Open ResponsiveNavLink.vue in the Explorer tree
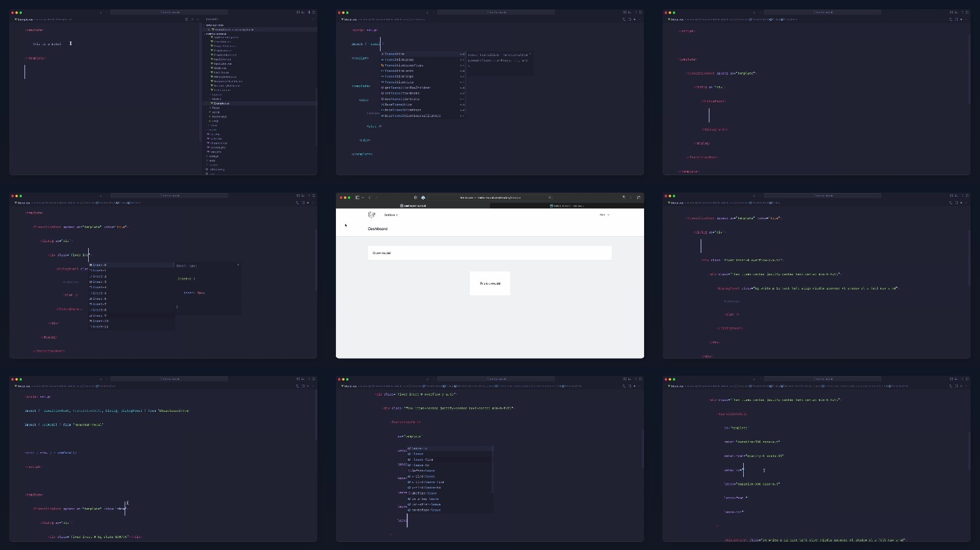 [x=226, y=81]
